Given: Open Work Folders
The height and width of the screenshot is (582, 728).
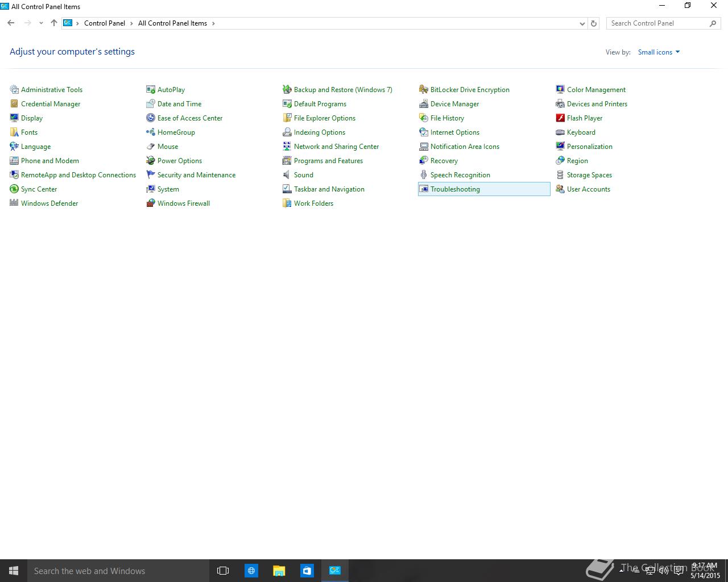Looking at the screenshot, I should [x=313, y=203].
